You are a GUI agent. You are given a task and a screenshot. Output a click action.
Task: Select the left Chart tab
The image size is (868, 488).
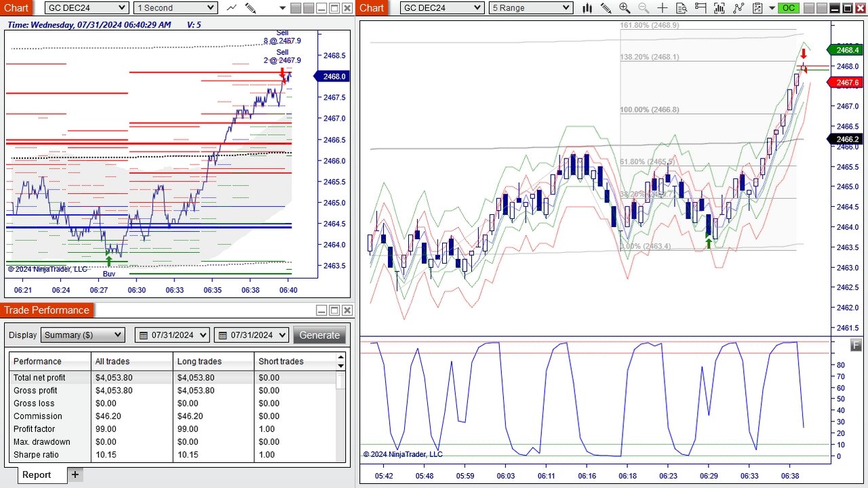(16, 8)
